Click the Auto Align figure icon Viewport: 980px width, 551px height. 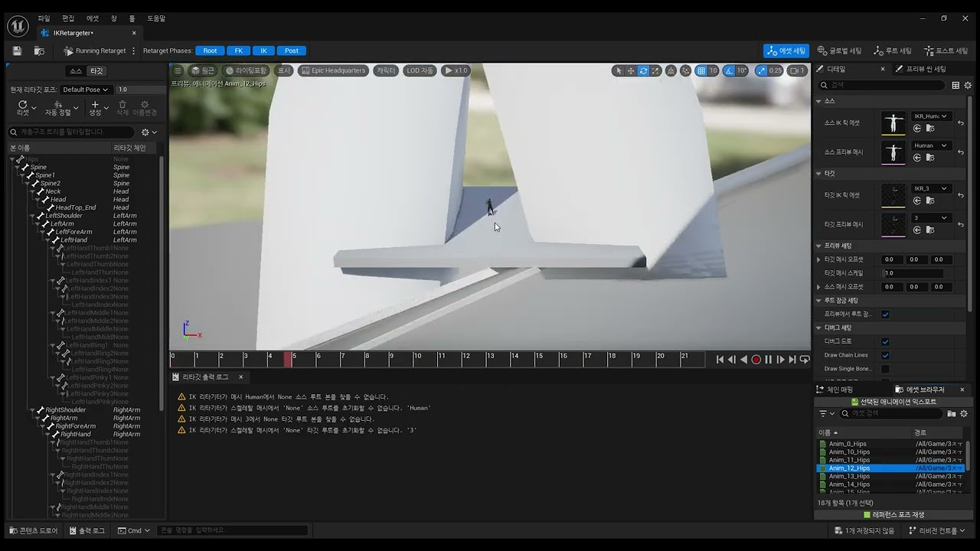tap(58, 108)
